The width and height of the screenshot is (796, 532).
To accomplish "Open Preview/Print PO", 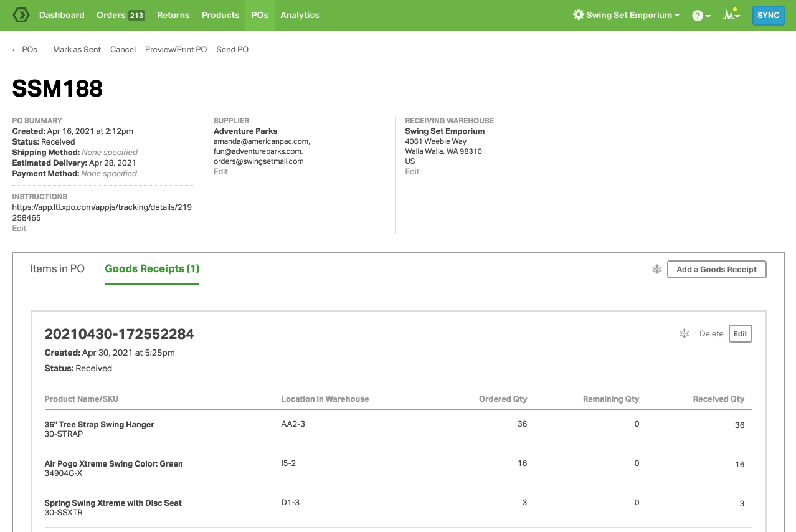I will click(x=176, y=49).
